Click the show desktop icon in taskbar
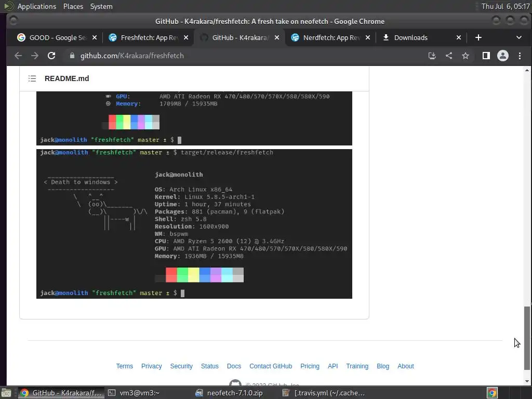Screen dimensions: 532x399 coord(6,393)
